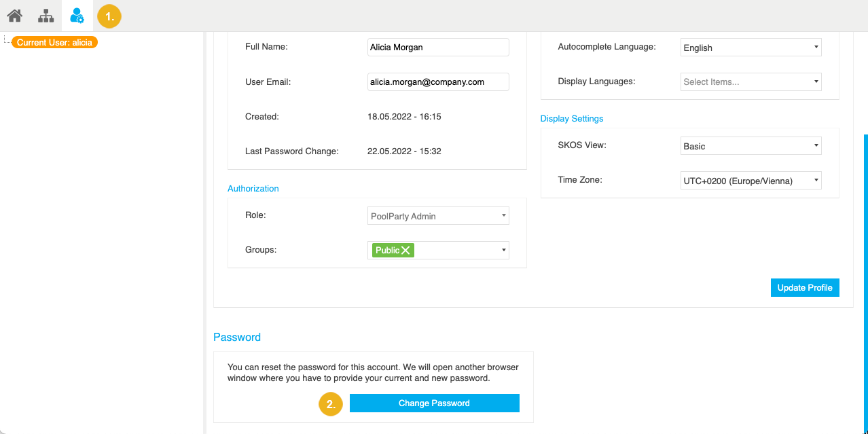Click the orange step marker labeled 2

[330, 403]
